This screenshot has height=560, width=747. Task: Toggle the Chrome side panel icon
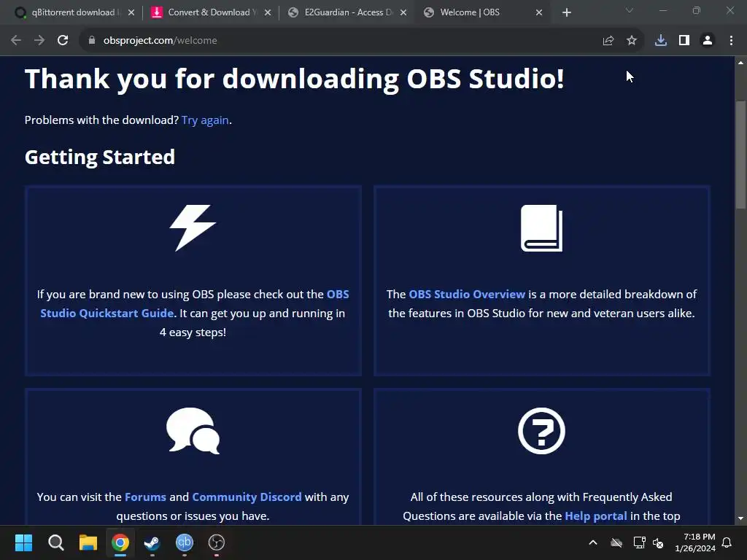click(684, 41)
